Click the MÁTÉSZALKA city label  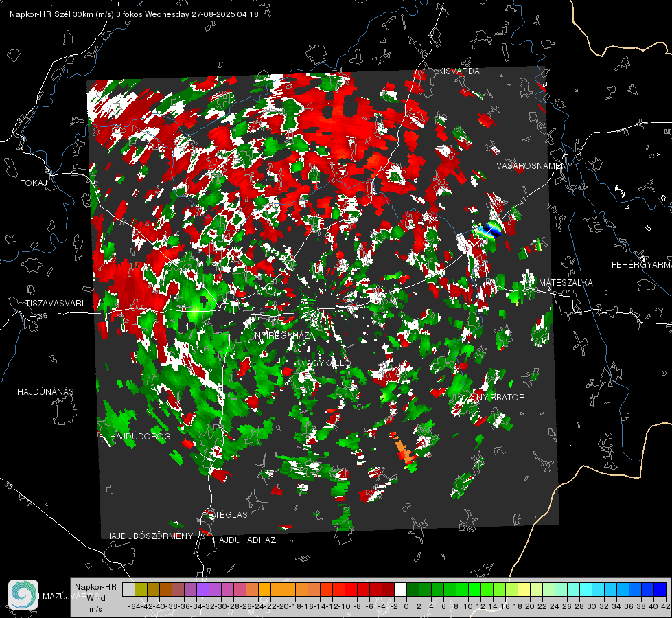[566, 283]
